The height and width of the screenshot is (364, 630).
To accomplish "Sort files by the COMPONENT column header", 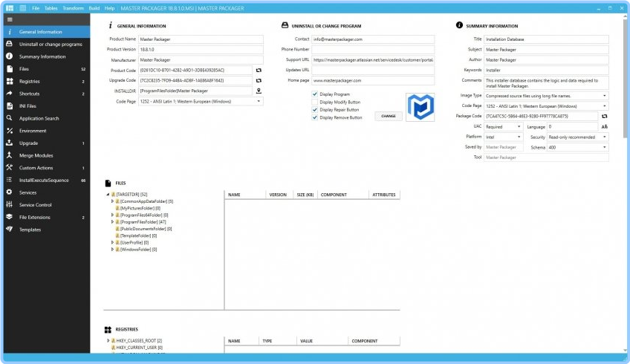I will tap(342, 195).
